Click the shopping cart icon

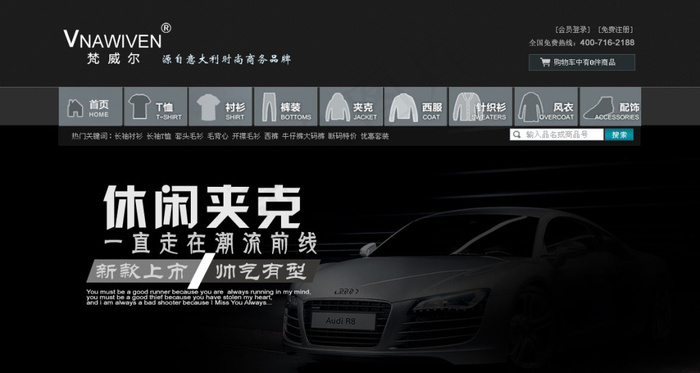coord(545,62)
